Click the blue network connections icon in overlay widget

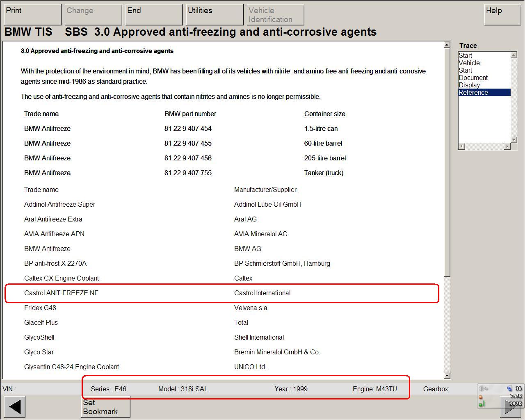(x=509, y=388)
